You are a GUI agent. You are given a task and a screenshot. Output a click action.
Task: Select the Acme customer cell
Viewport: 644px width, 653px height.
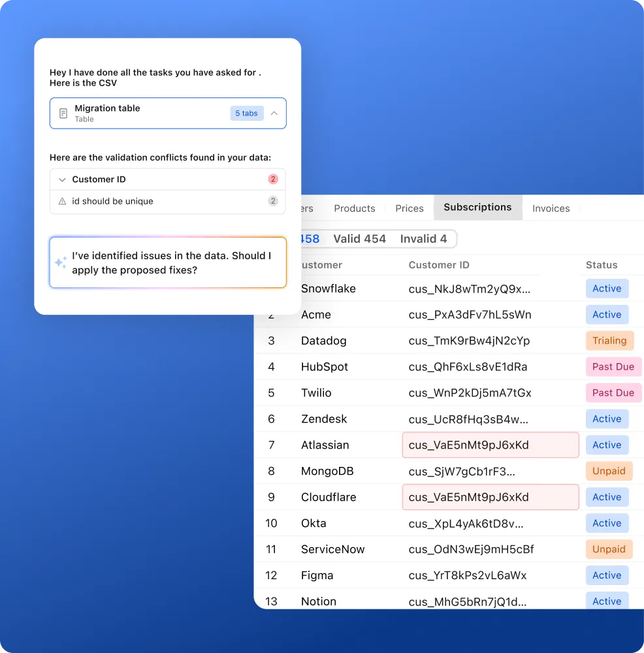pos(315,315)
